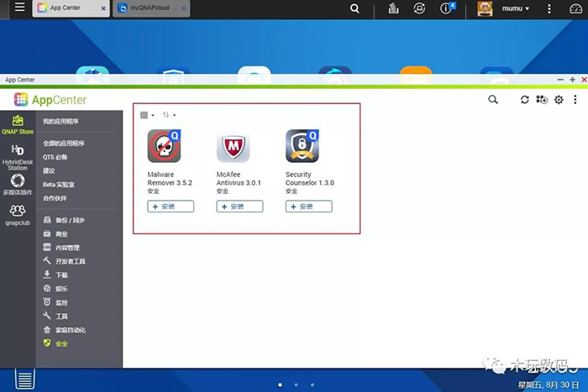Open Malware Remover app icon
588x392 pixels.
165,146
